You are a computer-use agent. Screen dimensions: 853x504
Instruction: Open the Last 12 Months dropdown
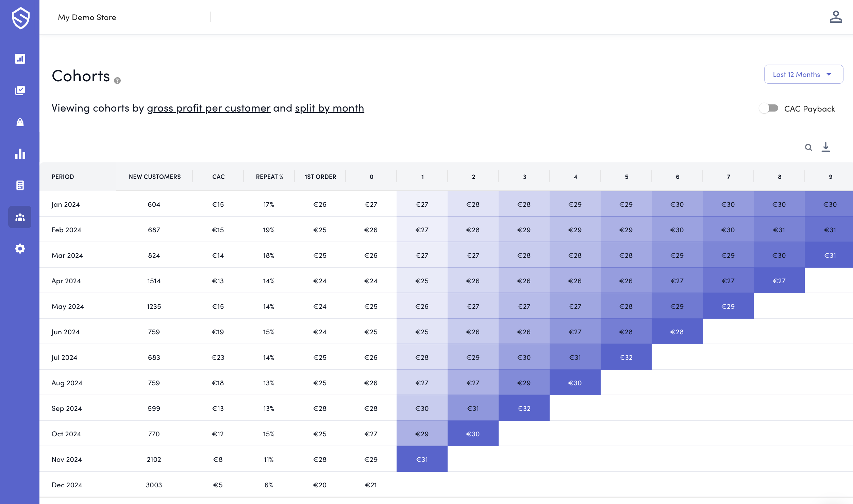click(x=803, y=74)
